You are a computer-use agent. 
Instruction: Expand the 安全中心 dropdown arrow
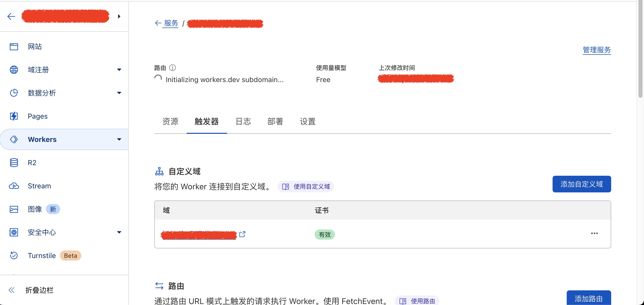coord(119,232)
